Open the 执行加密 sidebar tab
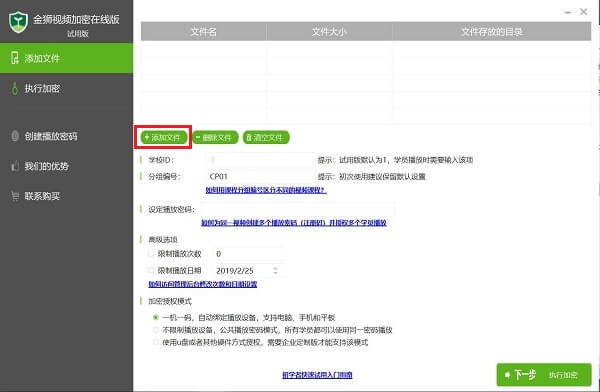 67,88
